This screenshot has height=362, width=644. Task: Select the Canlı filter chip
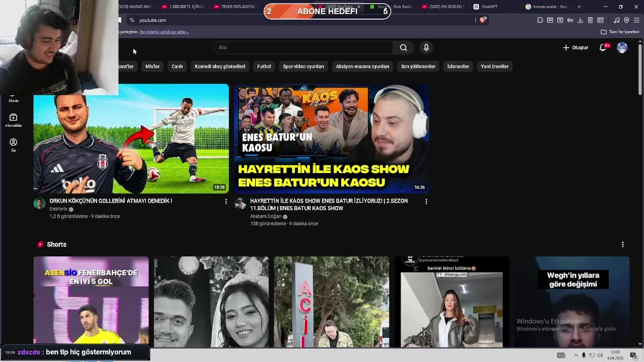coord(177,66)
